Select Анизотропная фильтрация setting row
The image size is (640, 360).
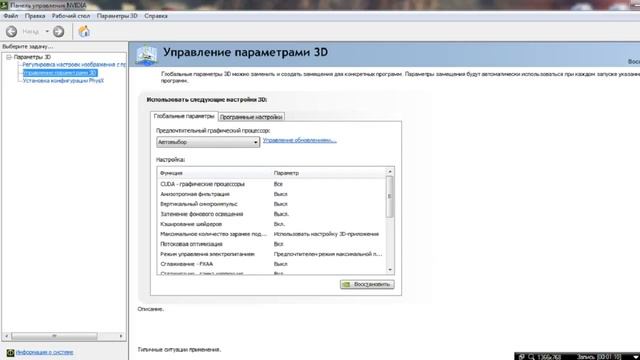point(271,194)
